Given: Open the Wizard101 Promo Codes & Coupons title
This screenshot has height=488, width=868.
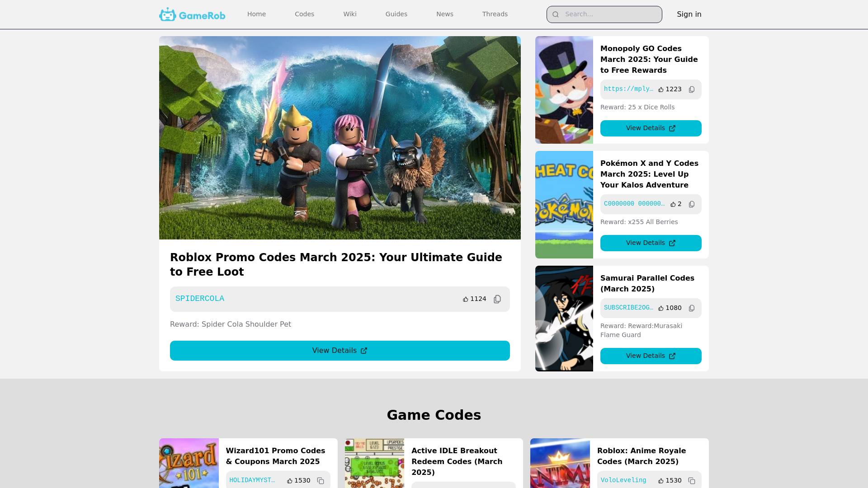Looking at the screenshot, I should [x=275, y=456].
